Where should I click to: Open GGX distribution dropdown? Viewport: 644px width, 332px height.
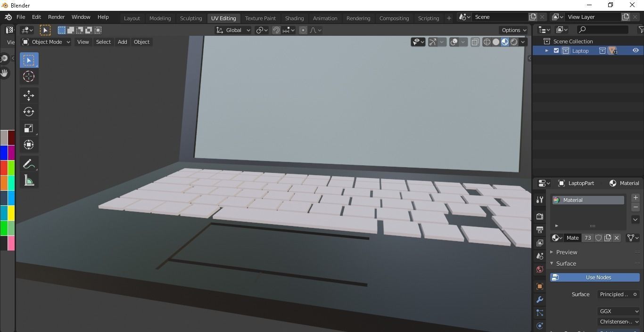point(619,311)
